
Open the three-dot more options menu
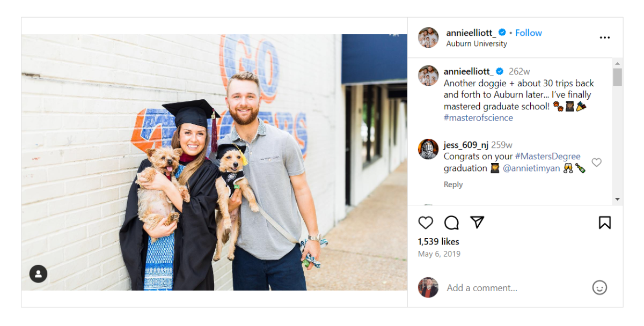(x=605, y=38)
